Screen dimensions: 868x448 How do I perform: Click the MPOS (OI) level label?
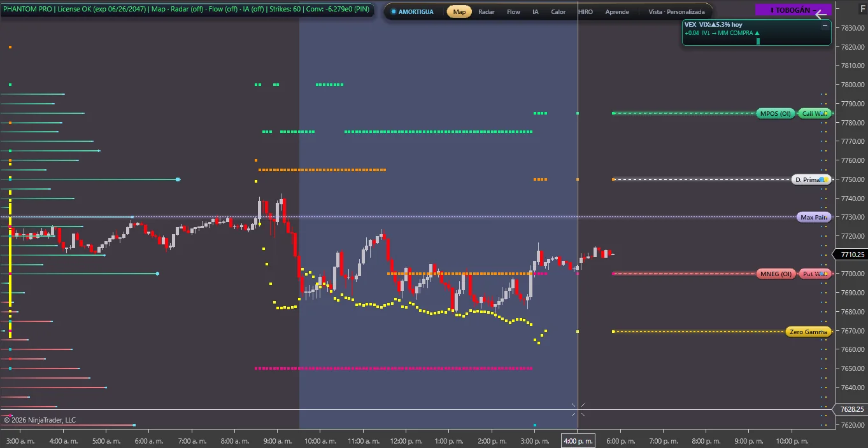point(775,113)
